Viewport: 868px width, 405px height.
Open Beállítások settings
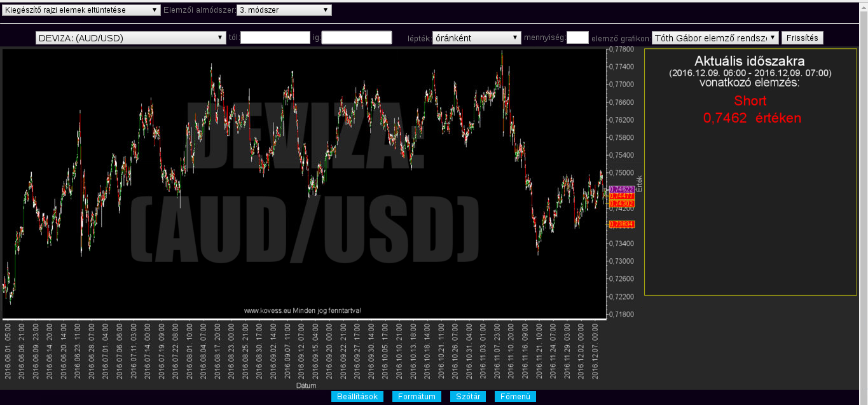tap(357, 397)
